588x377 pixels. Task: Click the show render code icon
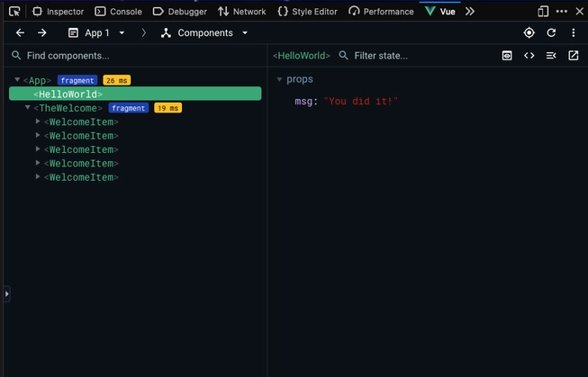click(x=529, y=56)
